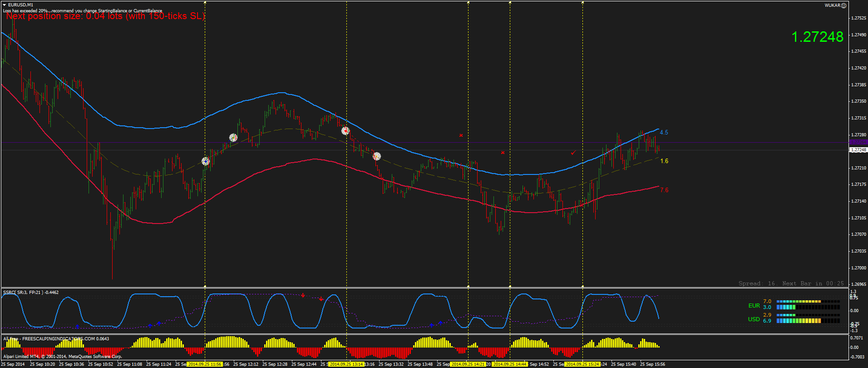The image size is (868, 368).
Task: Click the current price tag 1.27248 on the axis
Action: coord(858,150)
